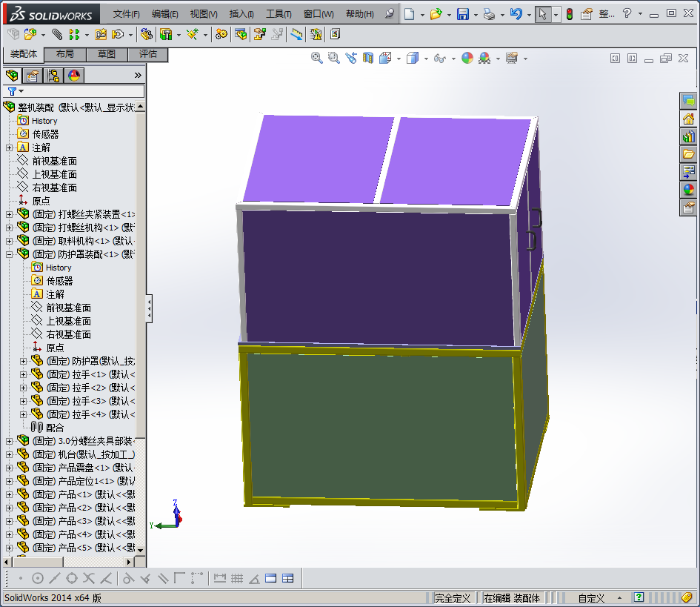Viewport: 700px width, 607px height.
Task: Click the tree vertical scrollbar down arrow
Action: pyautogui.click(x=140, y=550)
